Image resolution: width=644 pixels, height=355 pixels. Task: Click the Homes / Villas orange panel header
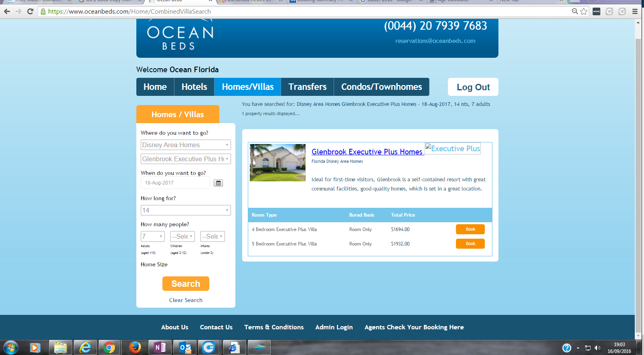178,114
